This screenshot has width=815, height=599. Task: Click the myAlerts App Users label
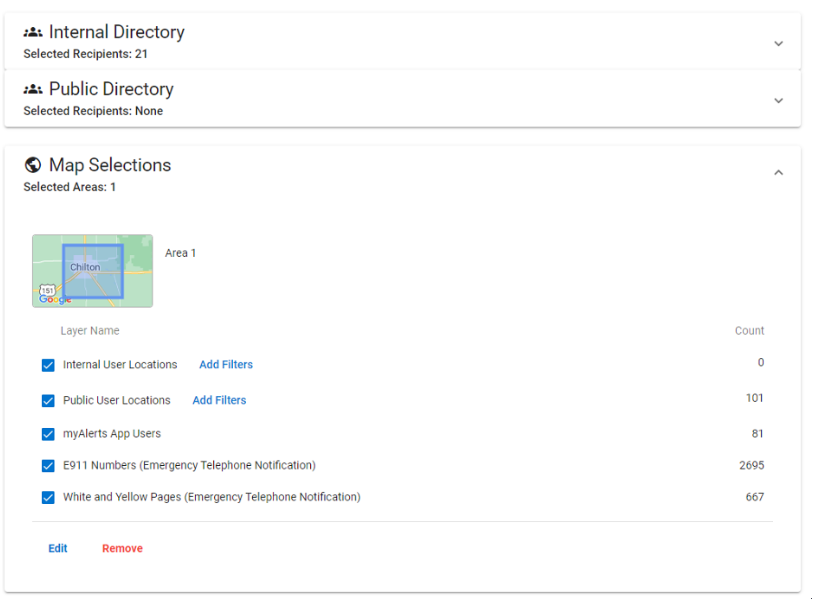click(112, 434)
